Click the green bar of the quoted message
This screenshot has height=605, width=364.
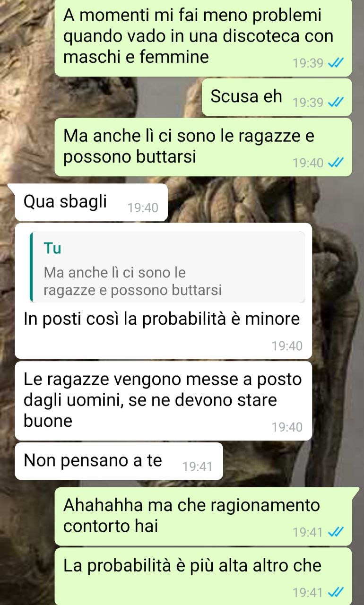tap(31, 267)
